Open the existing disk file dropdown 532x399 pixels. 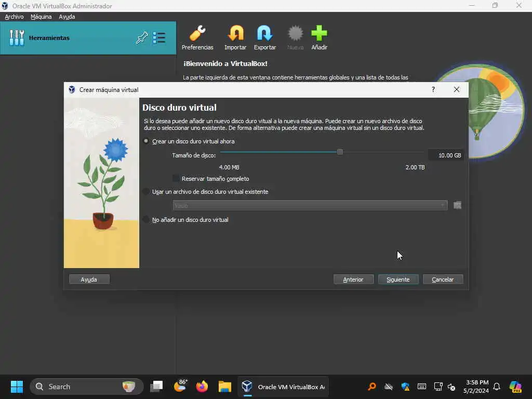[310, 205]
